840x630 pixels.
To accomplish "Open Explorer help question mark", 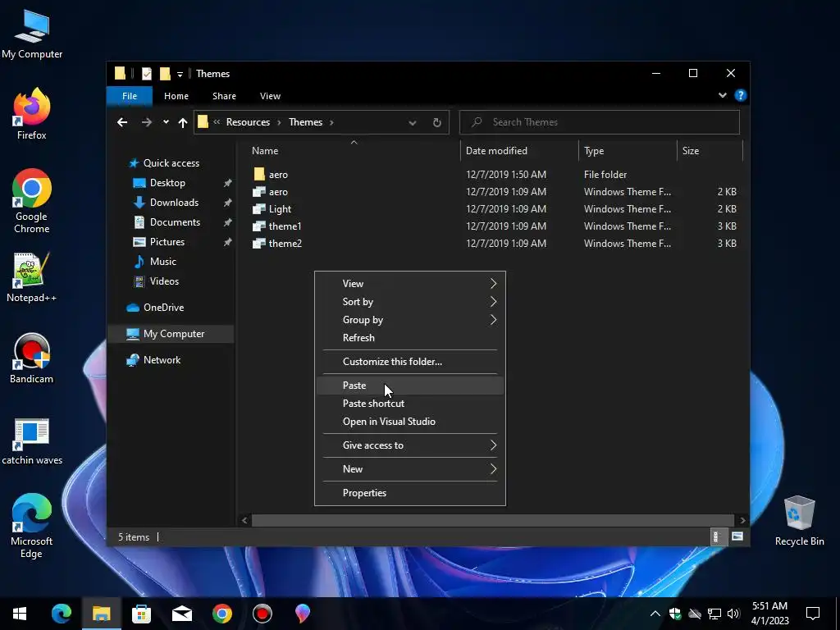I will click(741, 95).
